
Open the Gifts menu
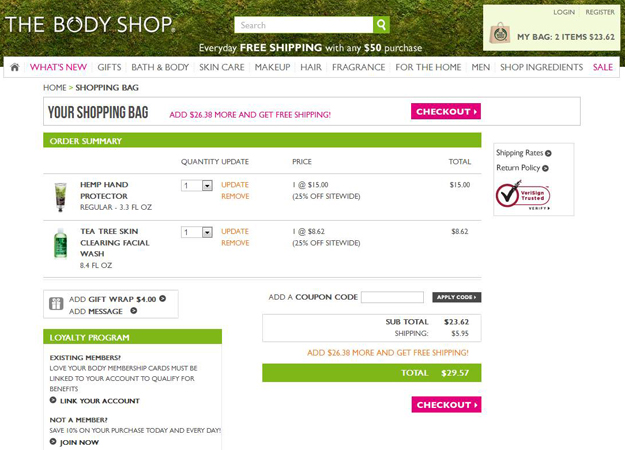pos(109,67)
